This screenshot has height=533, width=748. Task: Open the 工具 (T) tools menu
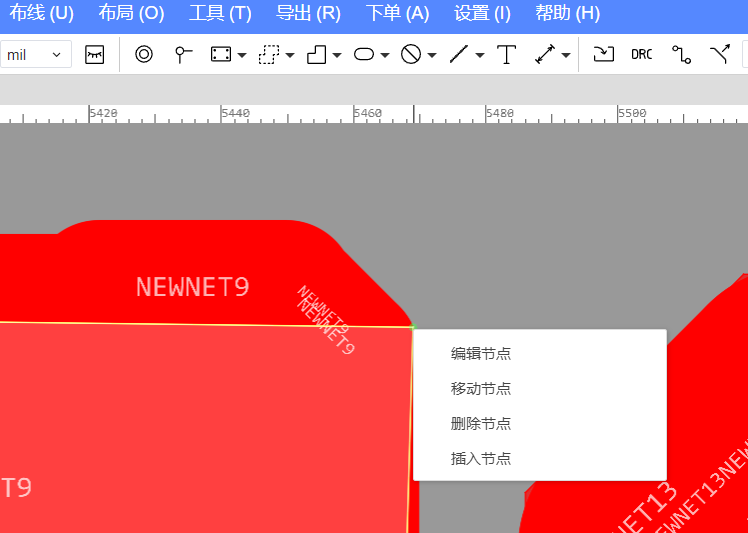pyautogui.click(x=220, y=13)
